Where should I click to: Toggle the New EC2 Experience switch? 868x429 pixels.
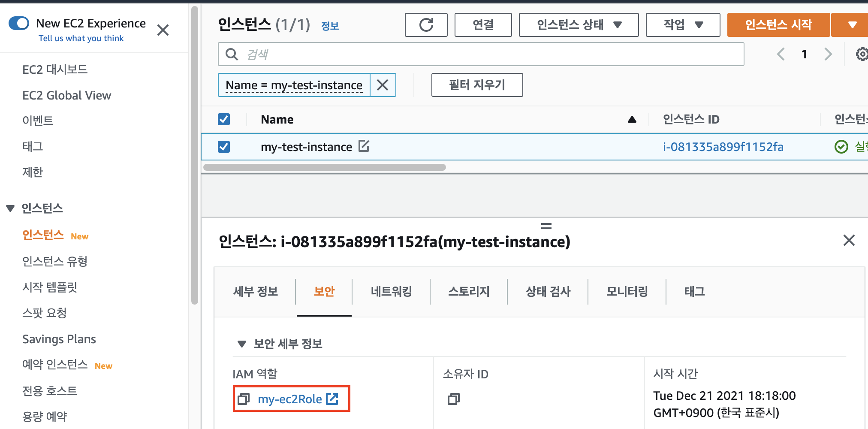click(x=19, y=23)
